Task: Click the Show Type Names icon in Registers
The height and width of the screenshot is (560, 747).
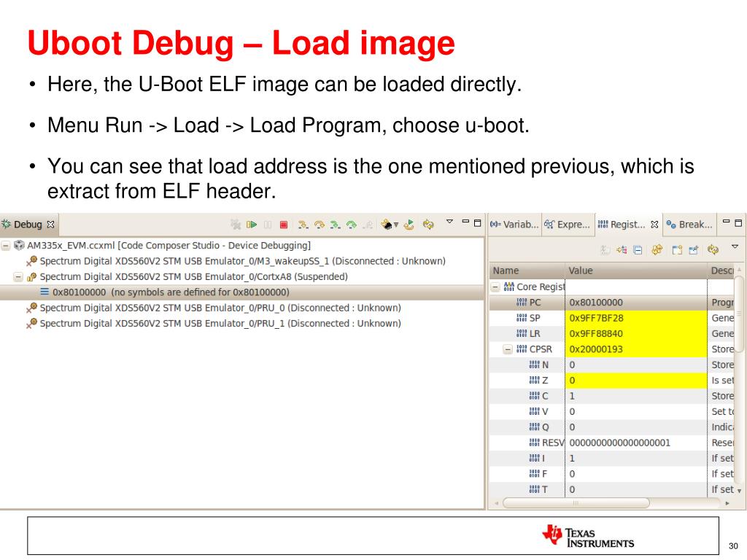Action: point(605,249)
